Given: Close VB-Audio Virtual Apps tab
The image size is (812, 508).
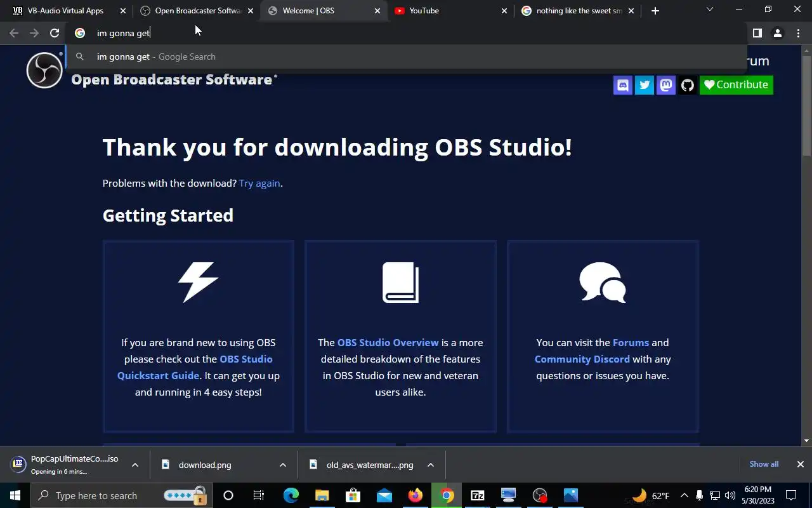Looking at the screenshot, I should pos(122,11).
